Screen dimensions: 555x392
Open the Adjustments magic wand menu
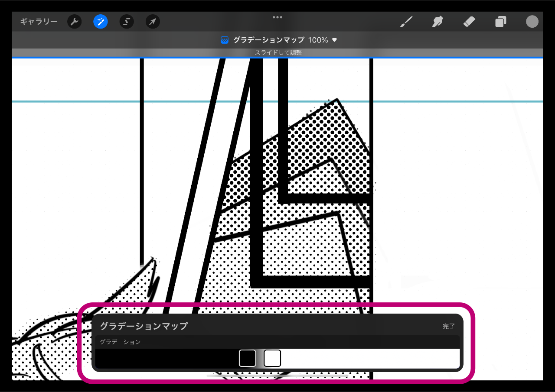(101, 22)
